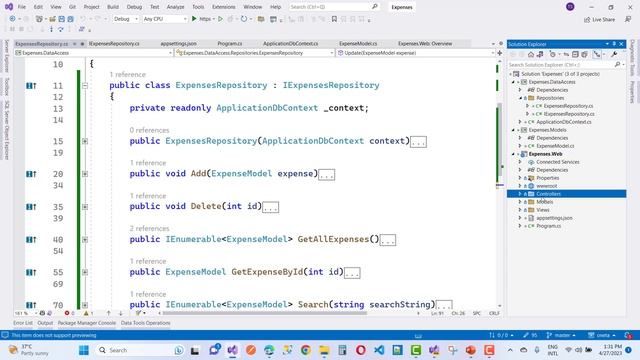640x360 pixels.
Task: Open the member dropdown showing Update(ExpenseModel expense)
Action: pos(415,53)
